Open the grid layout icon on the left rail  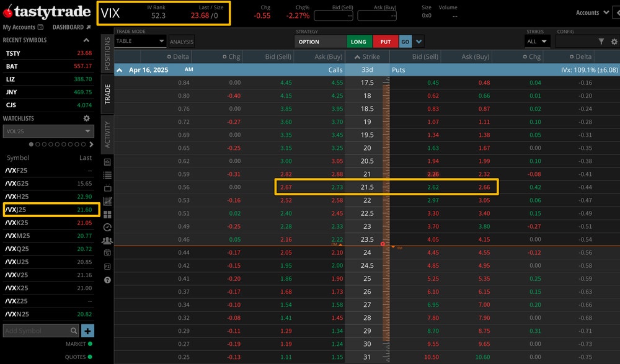pos(107,214)
